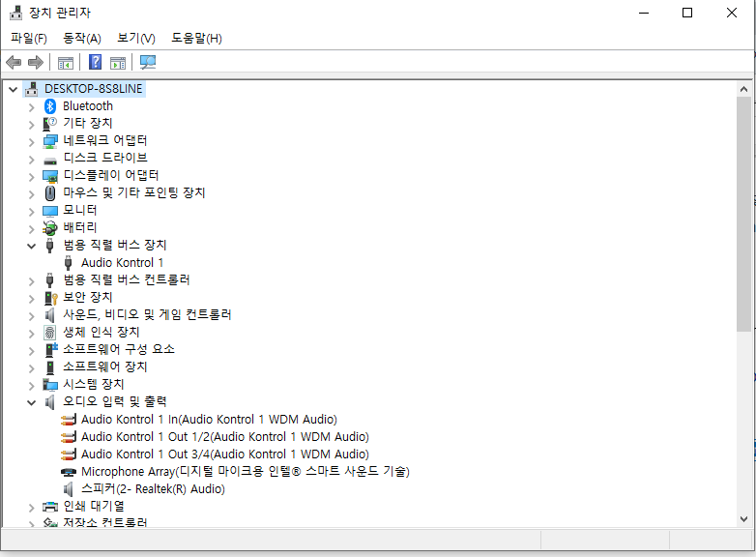Screen dimensions: 756x557
Task: Click the action pane toolbar icon
Action: tap(118, 63)
